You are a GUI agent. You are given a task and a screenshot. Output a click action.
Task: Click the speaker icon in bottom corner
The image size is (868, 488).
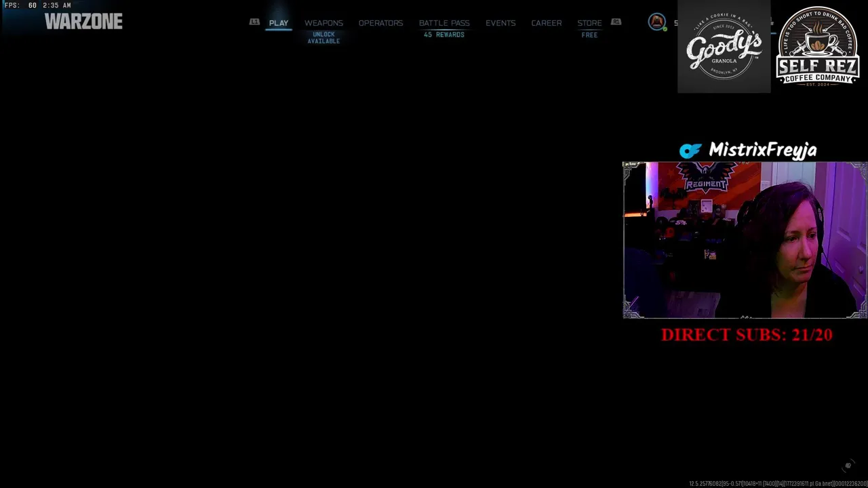(848, 466)
